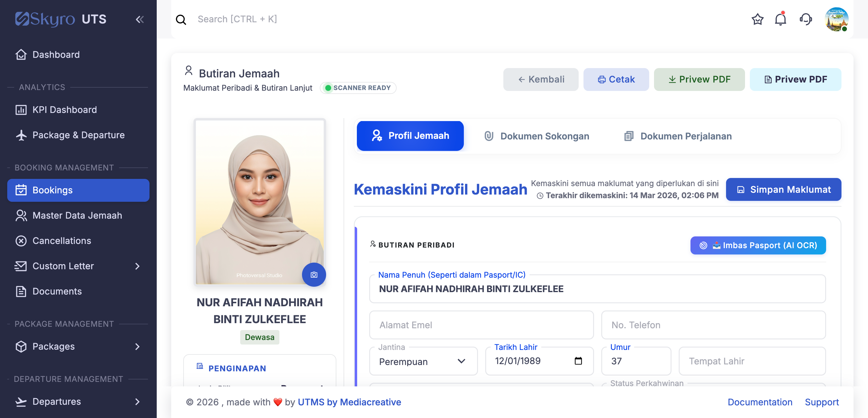Open UTMS by Mediacreative link
868x418 pixels.
click(x=349, y=403)
